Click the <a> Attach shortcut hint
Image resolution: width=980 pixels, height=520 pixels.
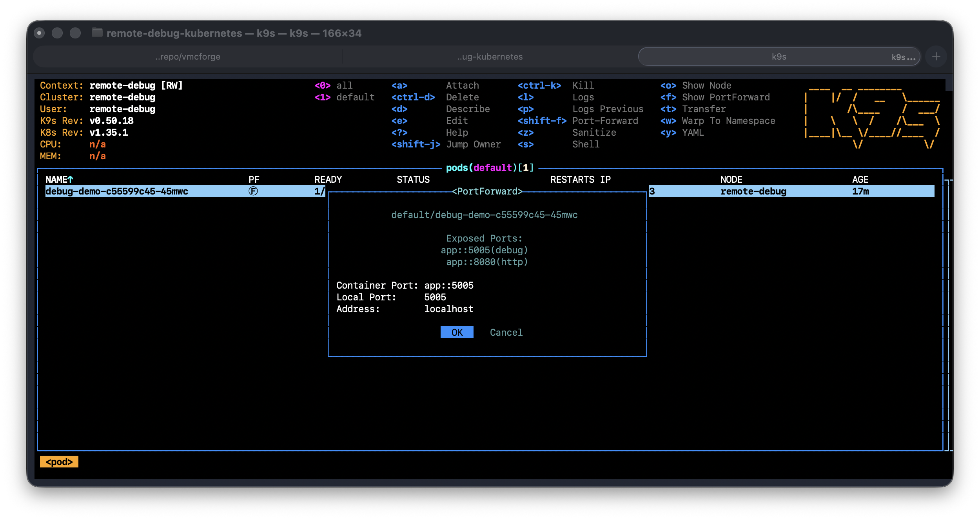[x=435, y=85]
